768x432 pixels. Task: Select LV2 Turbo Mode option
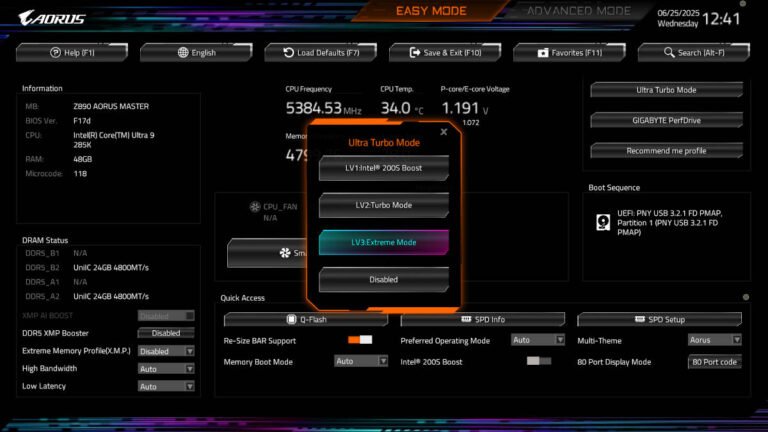(384, 205)
